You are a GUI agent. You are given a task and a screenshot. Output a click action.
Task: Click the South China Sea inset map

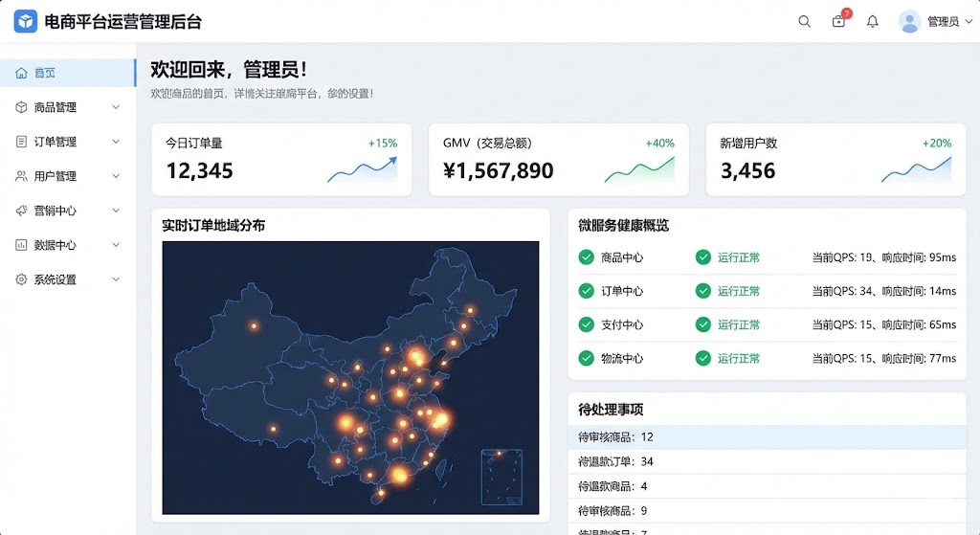(501, 477)
